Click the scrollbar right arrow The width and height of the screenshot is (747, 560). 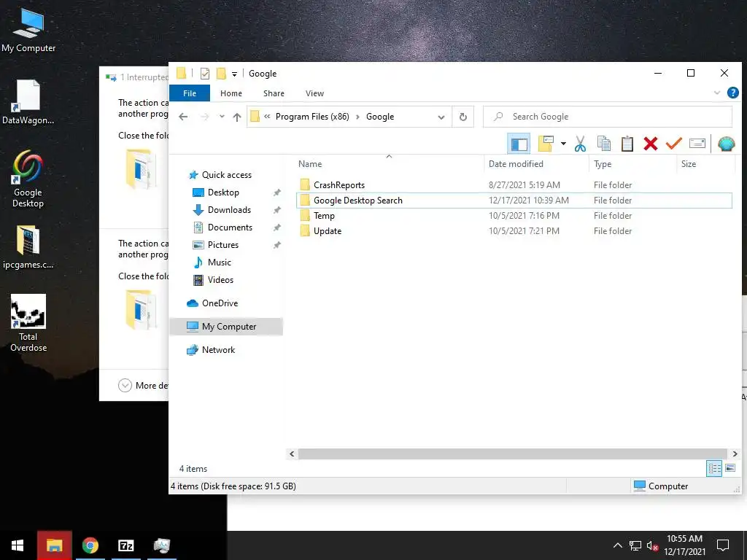coord(735,454)
